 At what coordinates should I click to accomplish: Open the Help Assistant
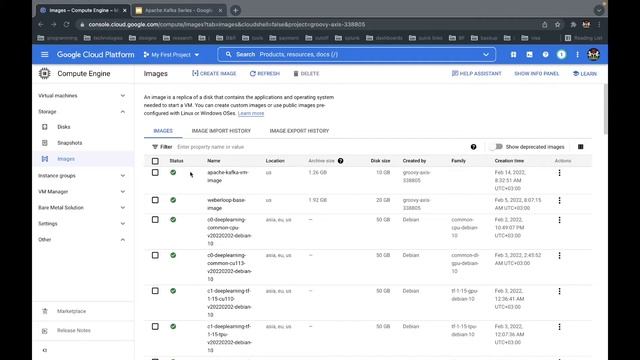tap(476, 73)
